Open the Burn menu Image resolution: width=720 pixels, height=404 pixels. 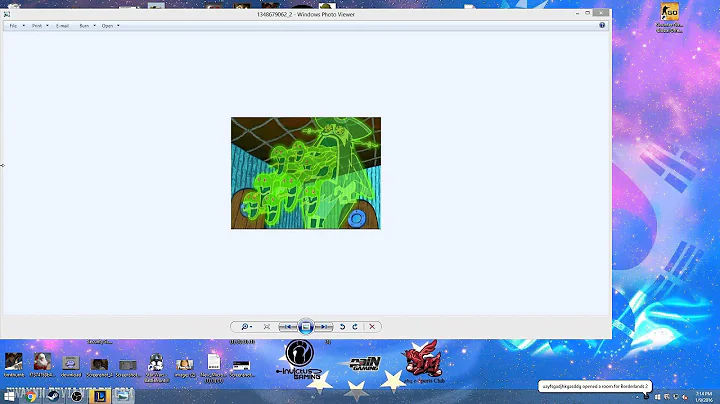pyautogui.click(x=84, y=26)
